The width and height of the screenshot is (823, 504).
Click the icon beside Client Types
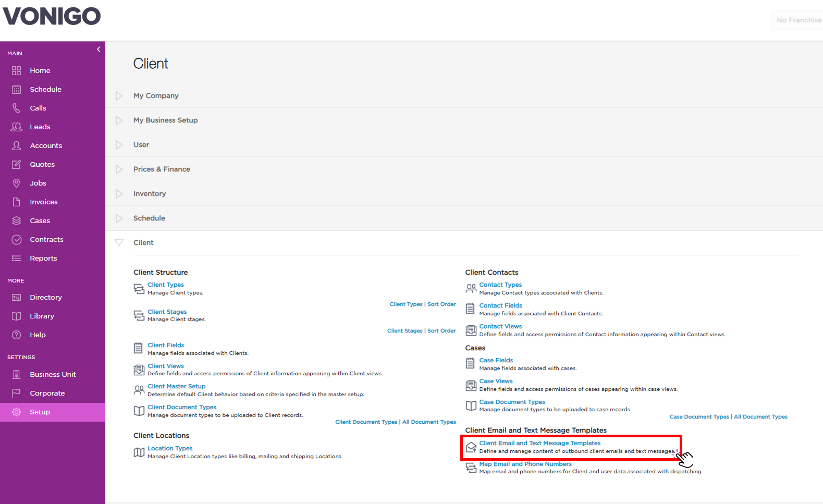(x=139, y=289)
